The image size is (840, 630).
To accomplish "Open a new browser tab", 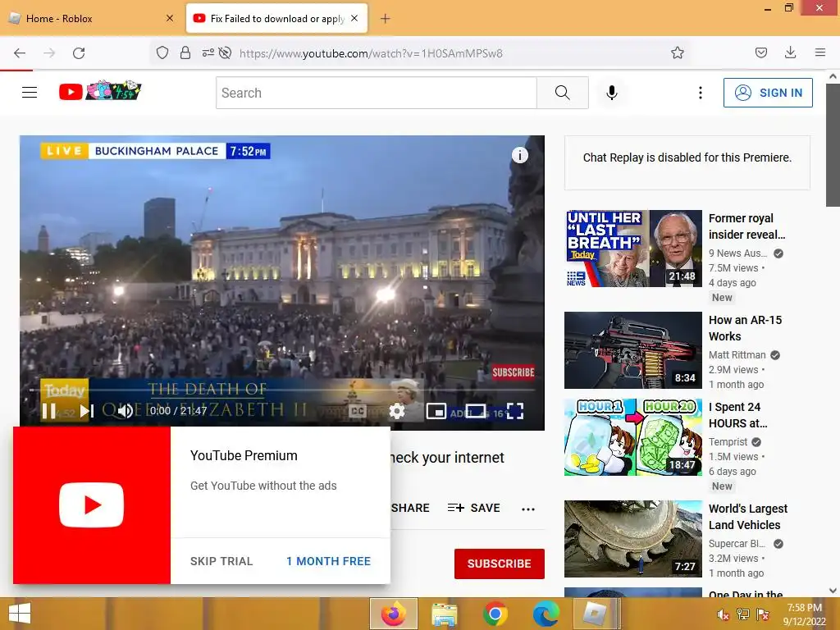I will 385,19.
